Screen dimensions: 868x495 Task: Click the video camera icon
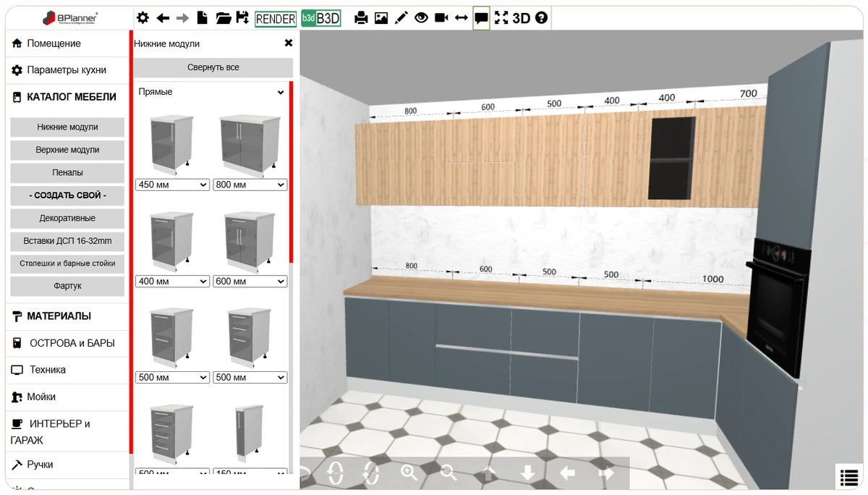441,18
